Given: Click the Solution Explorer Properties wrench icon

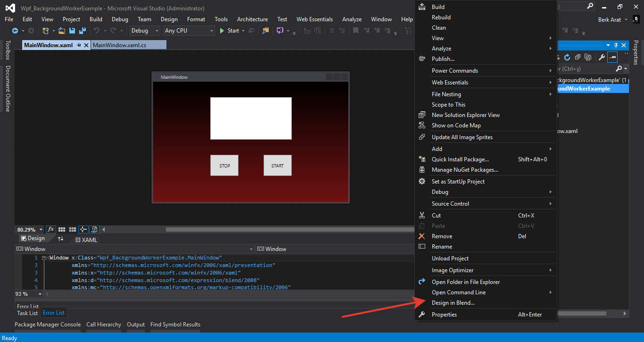Looking at the screenshot, I should tap(602, 57).
